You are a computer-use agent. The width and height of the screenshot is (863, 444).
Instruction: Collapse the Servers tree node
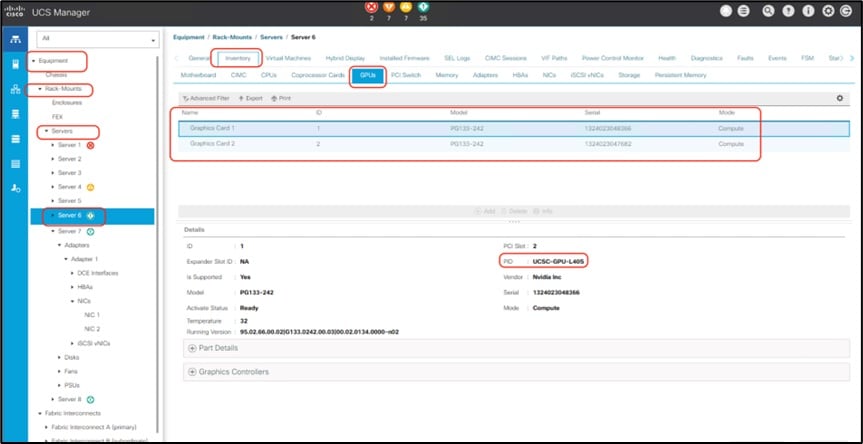[x=47, y=131]
